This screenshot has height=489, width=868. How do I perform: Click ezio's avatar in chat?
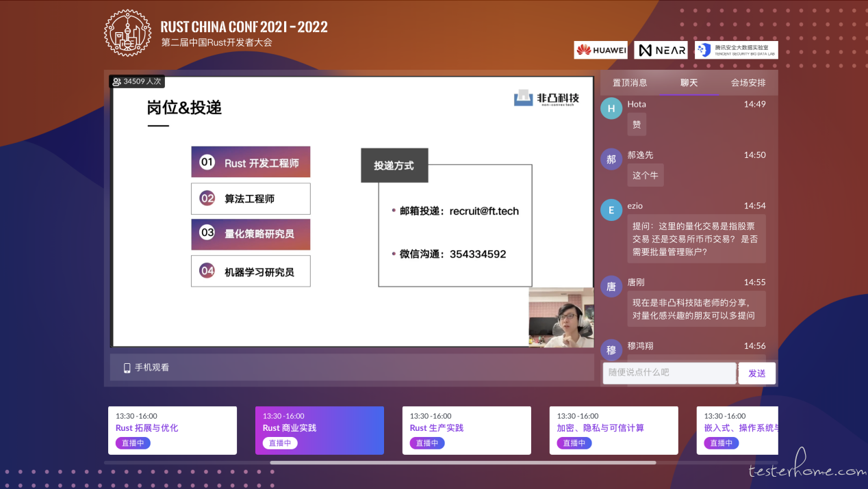611,210
